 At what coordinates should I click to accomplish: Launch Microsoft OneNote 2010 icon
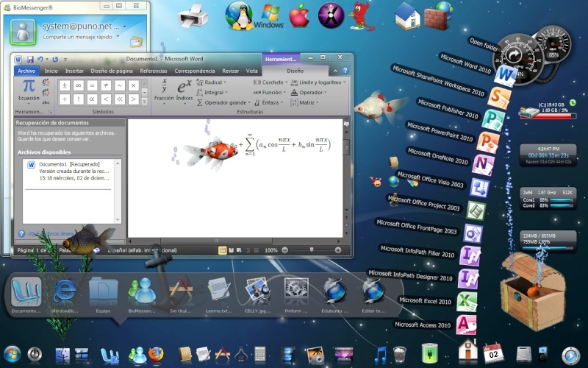tap(483, 164)
